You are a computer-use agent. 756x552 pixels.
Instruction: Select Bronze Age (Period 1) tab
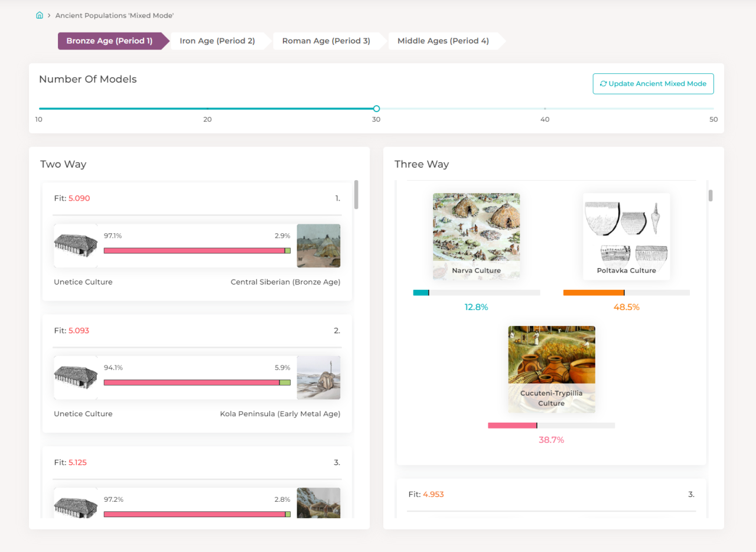coord(109,41)
